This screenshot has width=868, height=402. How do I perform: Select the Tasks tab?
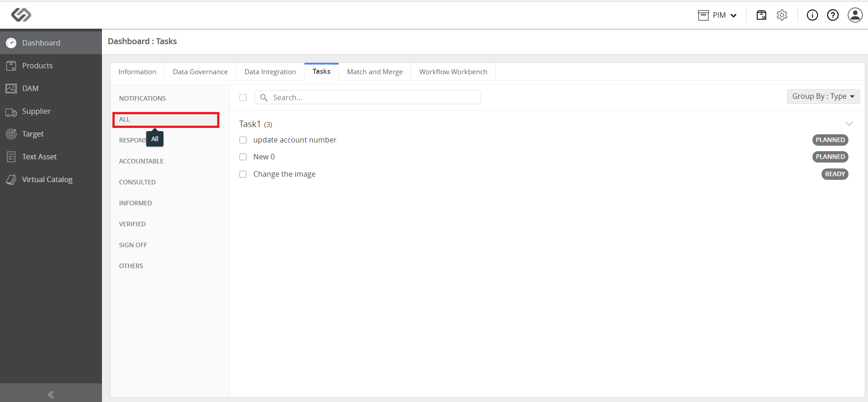(321, 71)
